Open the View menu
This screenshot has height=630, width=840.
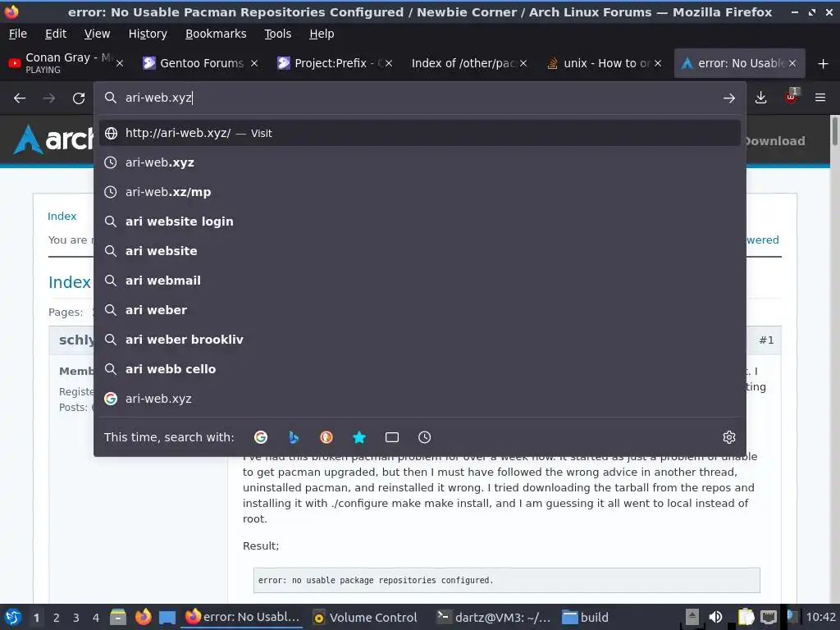[x=97, y=34]
